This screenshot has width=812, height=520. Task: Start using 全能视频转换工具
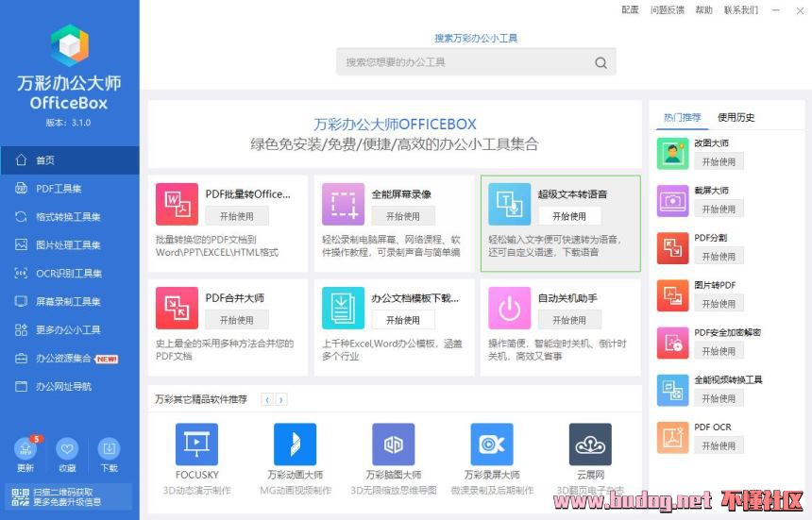[719, 398]
